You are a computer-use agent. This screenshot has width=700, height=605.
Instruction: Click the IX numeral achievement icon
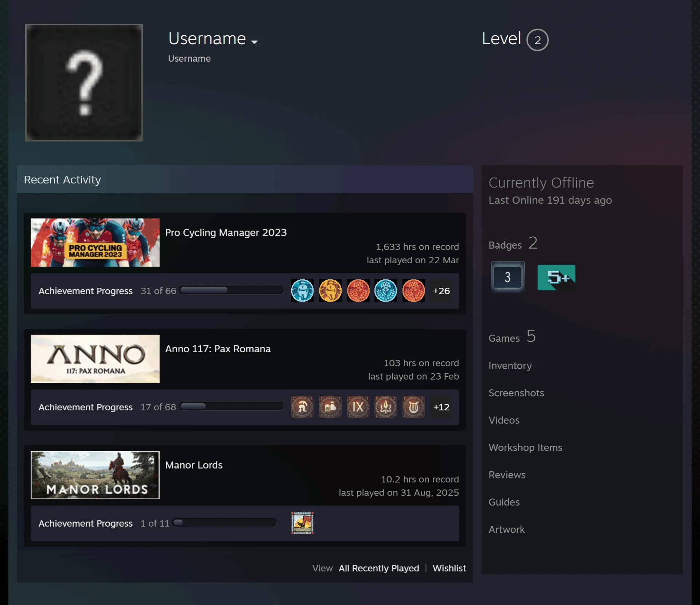[358, 407]
